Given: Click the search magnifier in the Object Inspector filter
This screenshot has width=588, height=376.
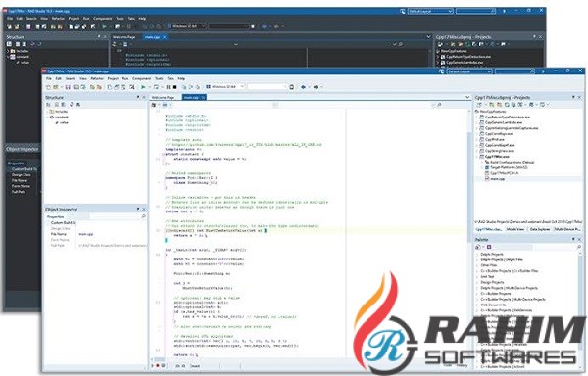Looking at the screenshot, I should coord(143,216).
